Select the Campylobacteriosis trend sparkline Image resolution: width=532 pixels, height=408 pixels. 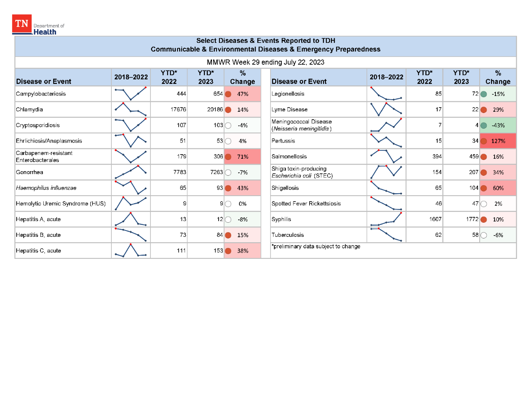130,93
